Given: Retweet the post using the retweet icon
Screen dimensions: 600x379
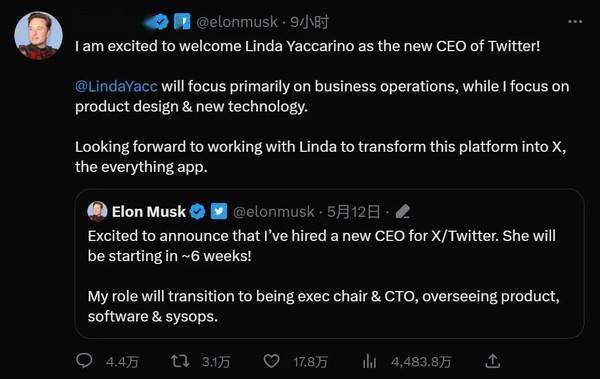Looking at the screenshot, I should (180, 361).
